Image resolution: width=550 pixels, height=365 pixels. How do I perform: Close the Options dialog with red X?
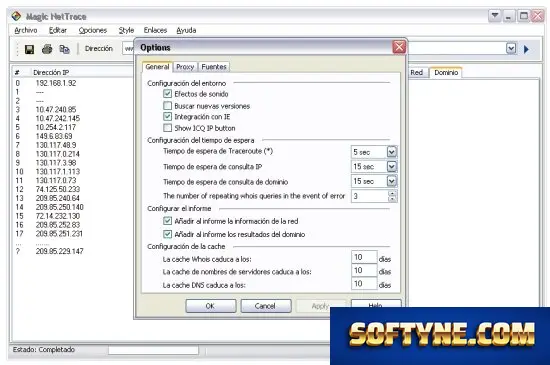tap(399, 47)
